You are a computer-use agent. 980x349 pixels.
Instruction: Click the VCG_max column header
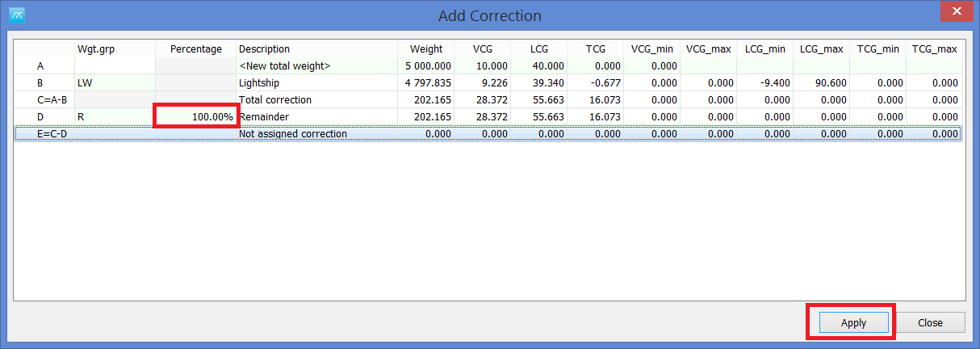coord(708,49)
